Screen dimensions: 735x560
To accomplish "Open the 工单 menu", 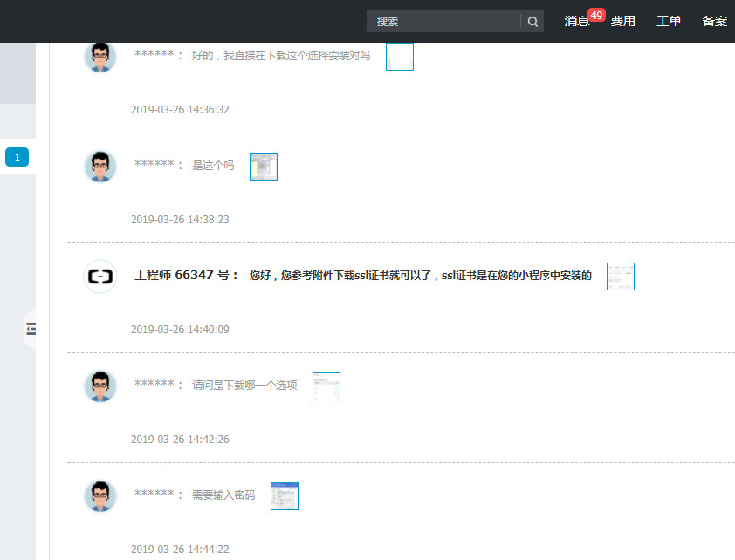I will (669, 21).
